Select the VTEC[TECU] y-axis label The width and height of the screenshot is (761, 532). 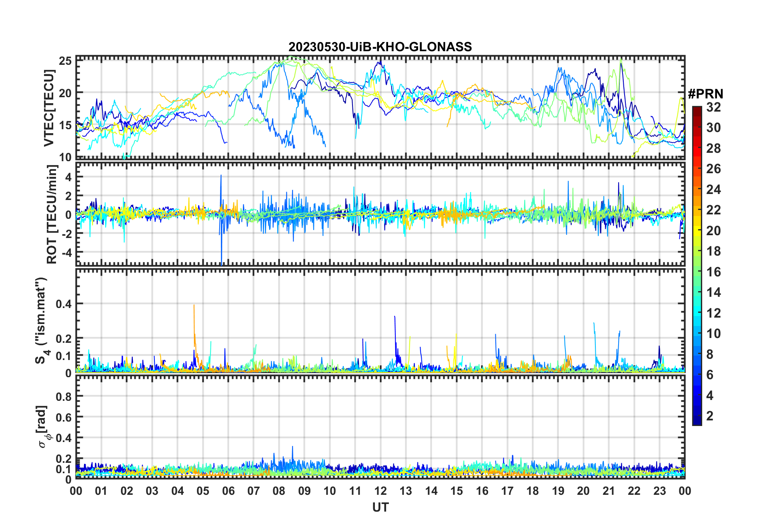(x=48, y=108)
